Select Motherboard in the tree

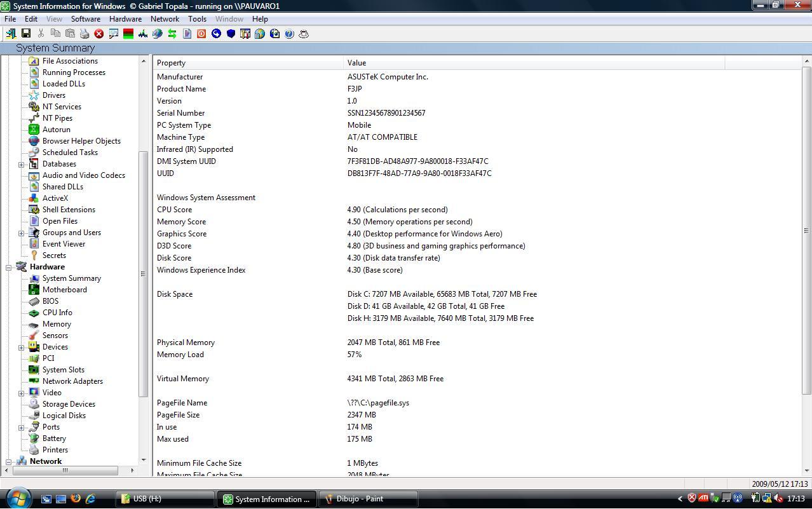point(65,290)
